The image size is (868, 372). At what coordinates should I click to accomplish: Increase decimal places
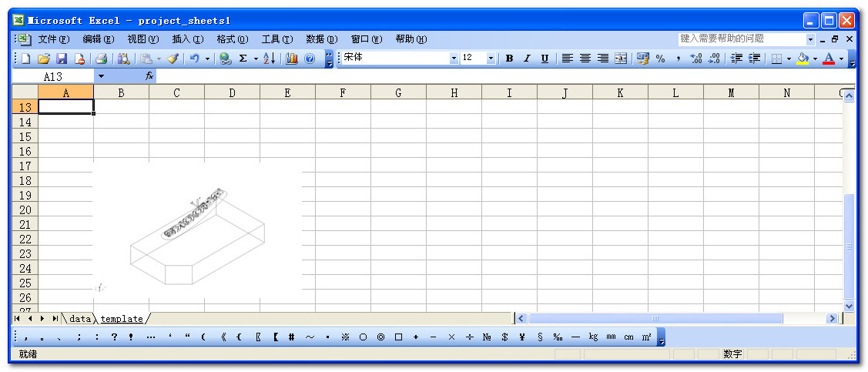point(696,59)
